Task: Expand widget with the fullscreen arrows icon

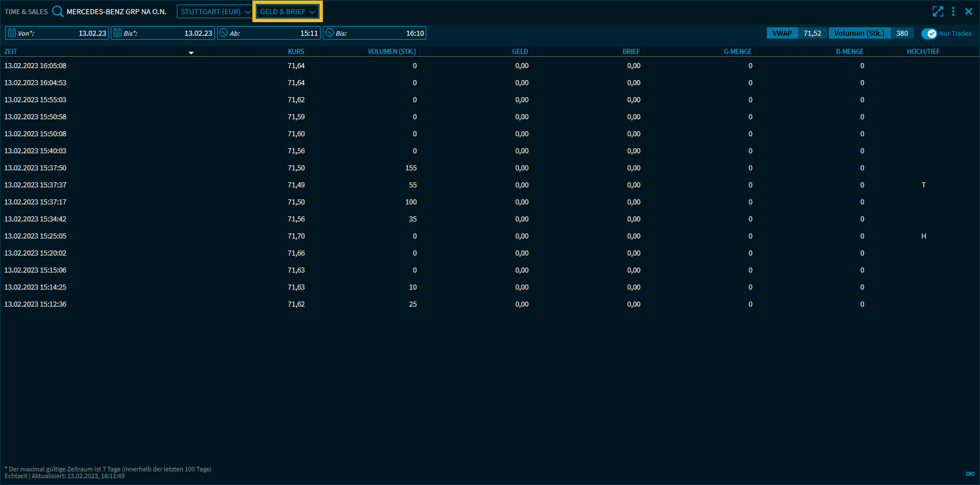Action: click(x=938, y=11)
